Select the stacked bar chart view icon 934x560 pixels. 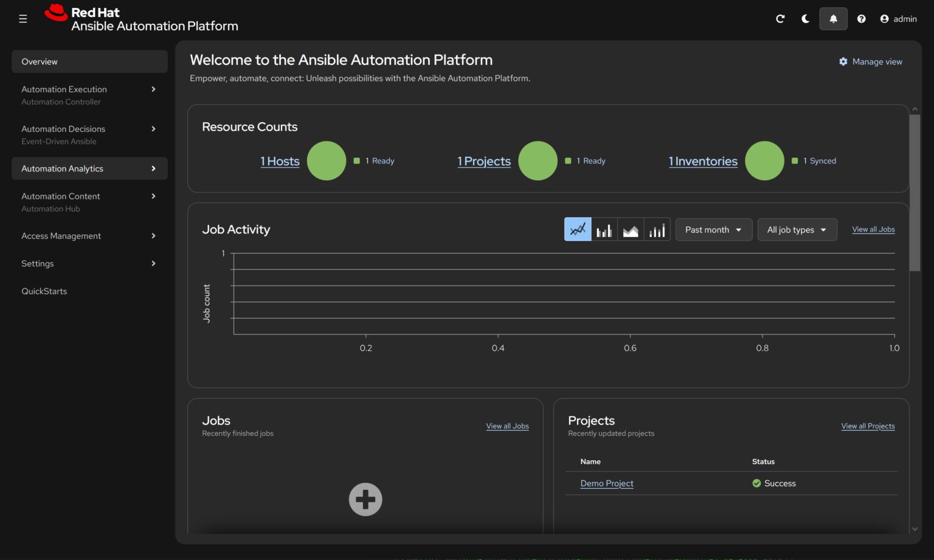[x=657, y=229]
